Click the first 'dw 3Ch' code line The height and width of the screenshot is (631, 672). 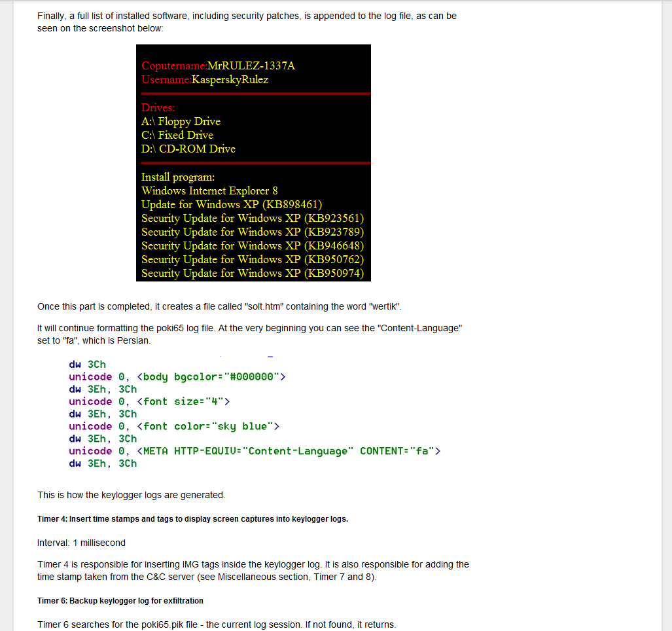[88, 365]
